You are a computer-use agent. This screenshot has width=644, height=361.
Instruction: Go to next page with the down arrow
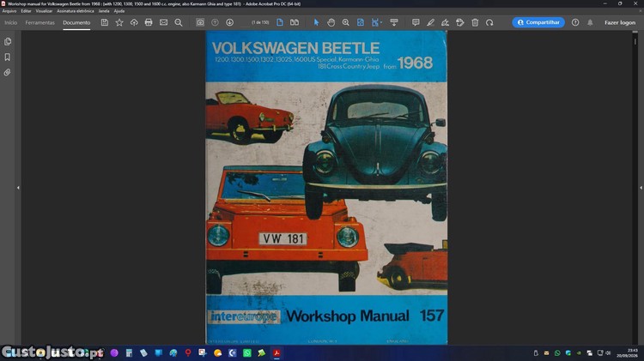tap(229, 22)
